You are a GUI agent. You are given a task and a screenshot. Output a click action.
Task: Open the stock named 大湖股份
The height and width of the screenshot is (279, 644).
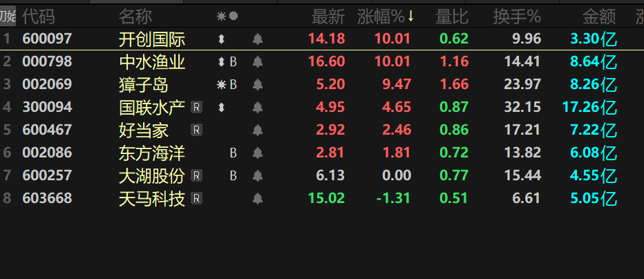coord(152,176)
